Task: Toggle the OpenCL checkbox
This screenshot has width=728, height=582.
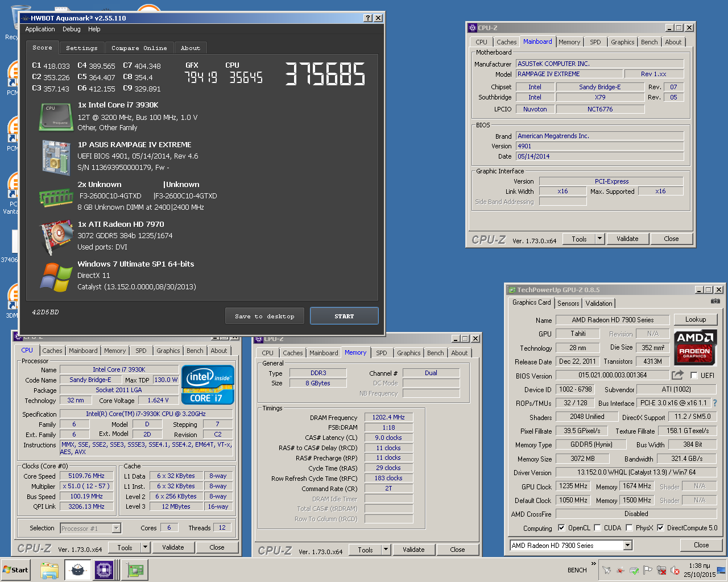Action: pyautogui.click(x=561, y=527)
